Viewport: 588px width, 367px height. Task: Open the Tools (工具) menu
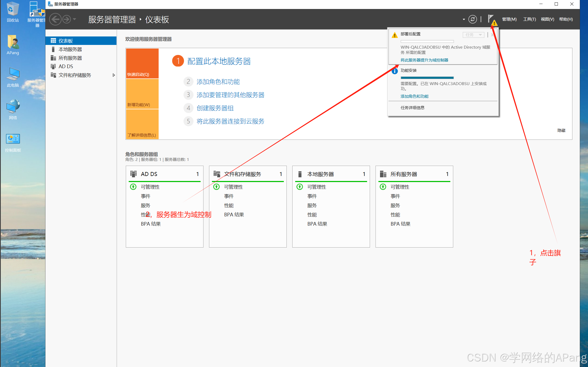pos(529,19)
